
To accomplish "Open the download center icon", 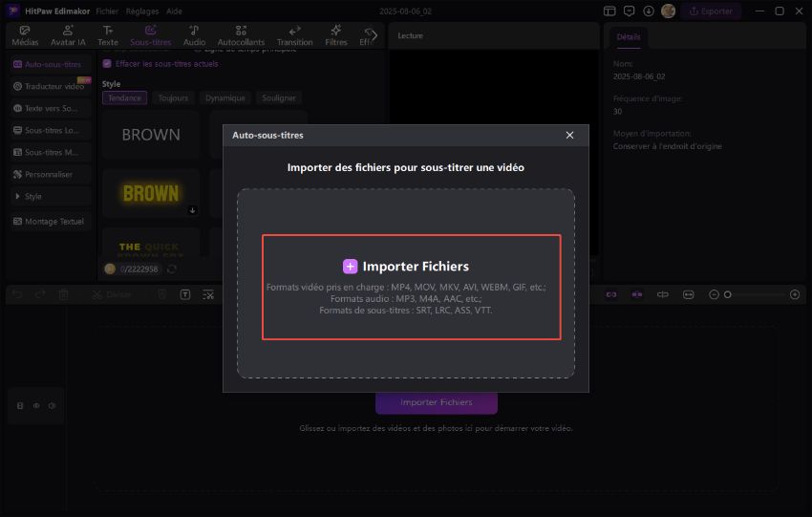I will point(649,11).
